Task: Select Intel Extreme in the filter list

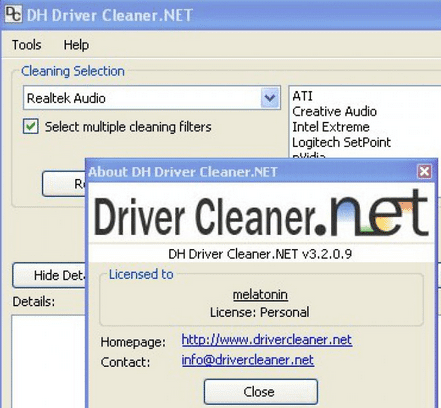Action: (x=331, y=127)
